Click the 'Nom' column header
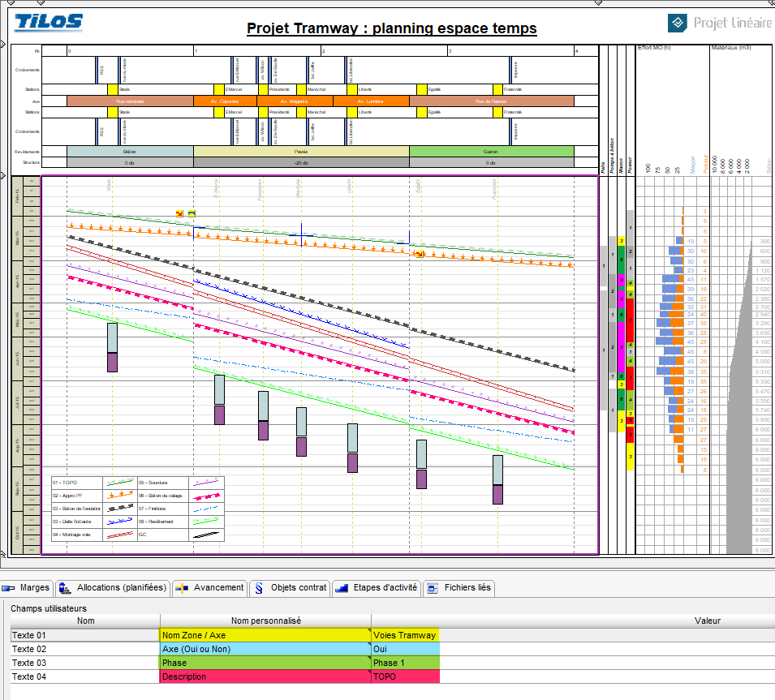Viewport: 775px width, 700px height. pyautogui.click(x=85, y=621)
